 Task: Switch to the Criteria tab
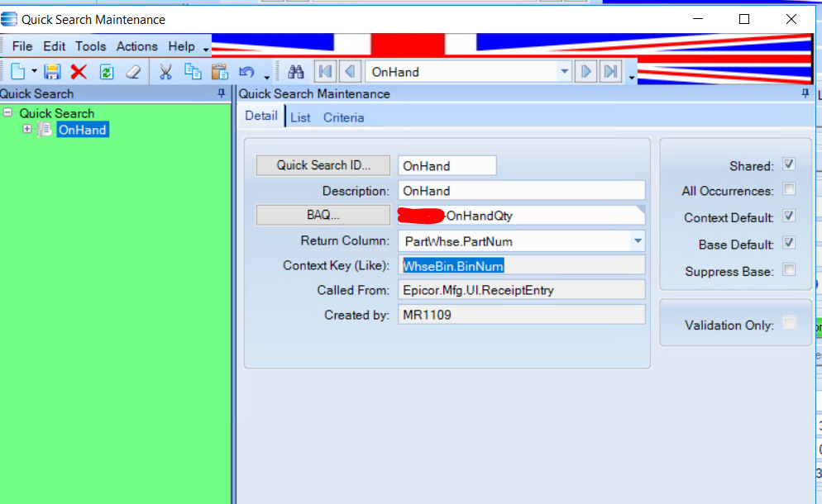click(x=343, y=118)
